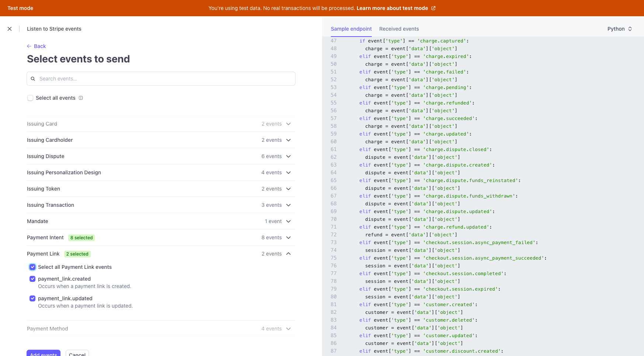Expand Issuing Personalization Design chevron
Screen dimensions: 644x356
click(288, 172)
